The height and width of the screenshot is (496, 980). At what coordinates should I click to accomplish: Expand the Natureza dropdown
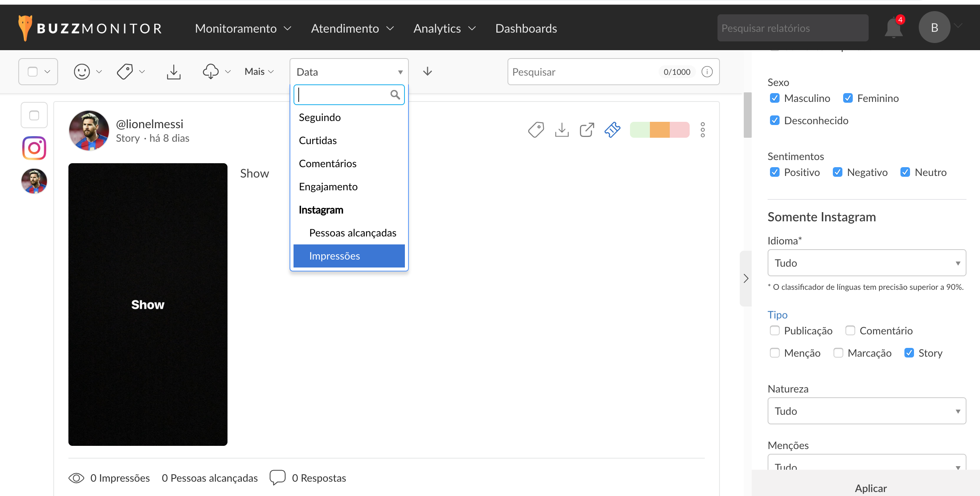(867, 411)
